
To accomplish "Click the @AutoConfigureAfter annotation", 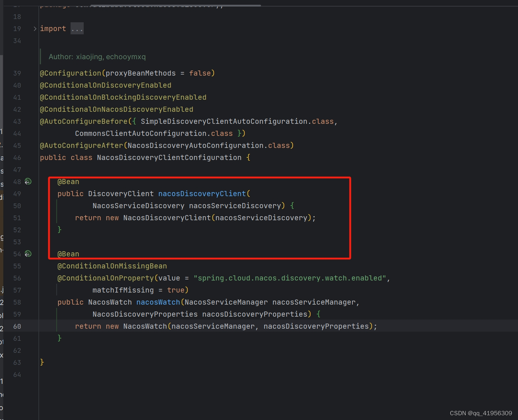I will click(82, 146).
